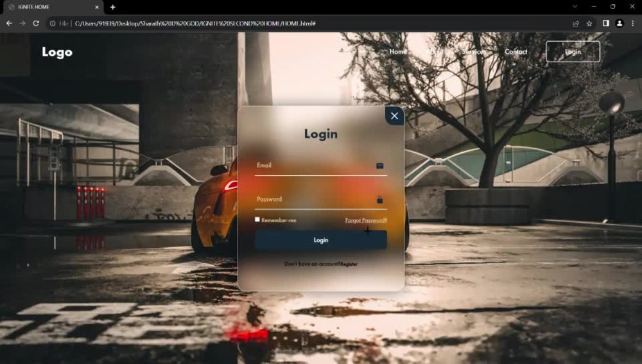The width and height of the screenshot is (642, 364).
Task: Open Services in the navbar
Action: (474, 51)
